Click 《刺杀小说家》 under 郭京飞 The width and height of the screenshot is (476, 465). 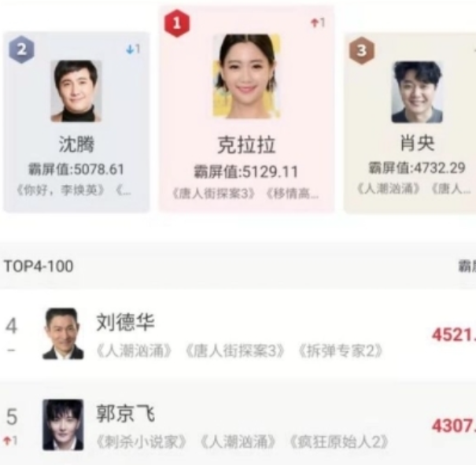(x=142, y=441)
